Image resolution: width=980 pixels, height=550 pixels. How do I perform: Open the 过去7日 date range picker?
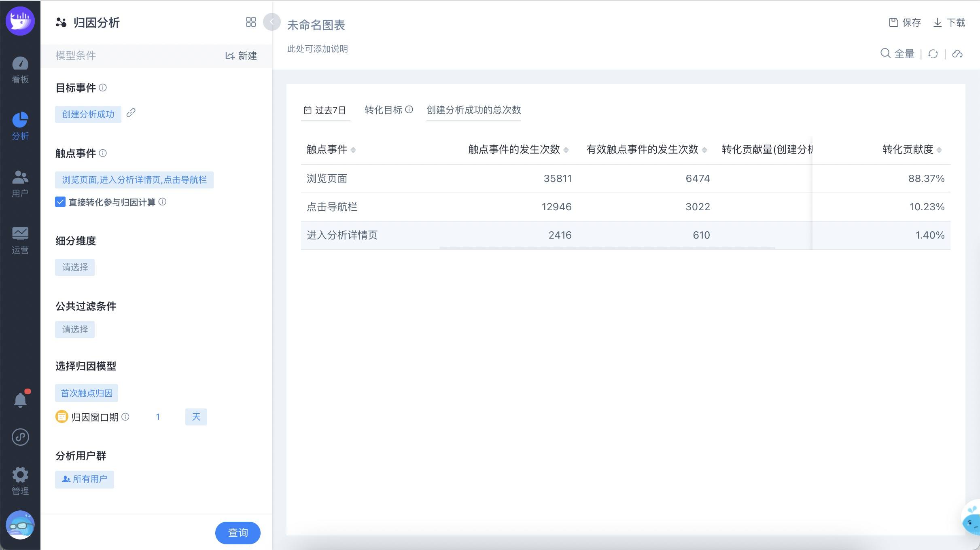[x=326, y=110]
